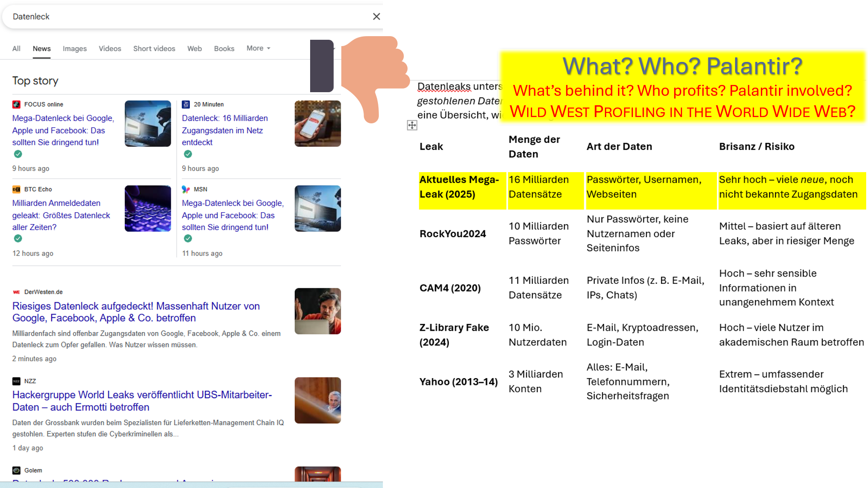
Task: Click the MSN source icon
Action: 186,189
